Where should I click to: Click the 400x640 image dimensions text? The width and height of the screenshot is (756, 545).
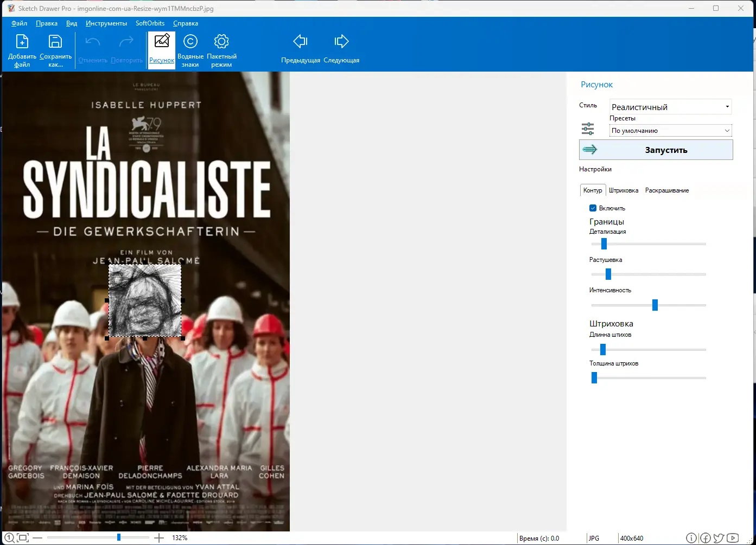click(632, 538)
